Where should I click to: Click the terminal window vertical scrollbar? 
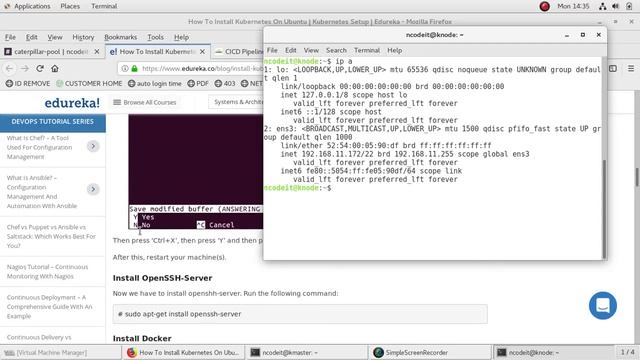pos(604,208)
